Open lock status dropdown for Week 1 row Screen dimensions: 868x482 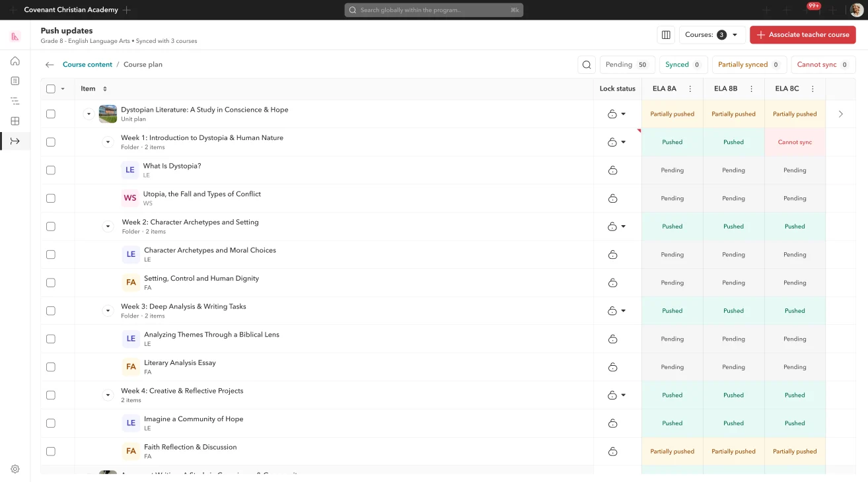tap(624, 142)
